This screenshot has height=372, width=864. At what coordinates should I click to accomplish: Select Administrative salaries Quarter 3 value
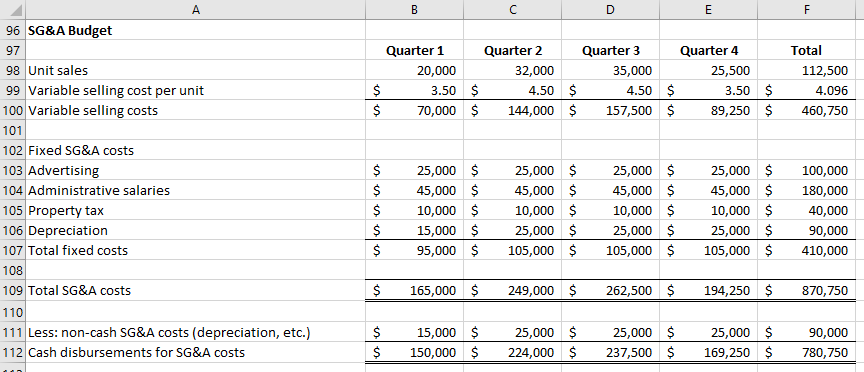coord(611,190)
